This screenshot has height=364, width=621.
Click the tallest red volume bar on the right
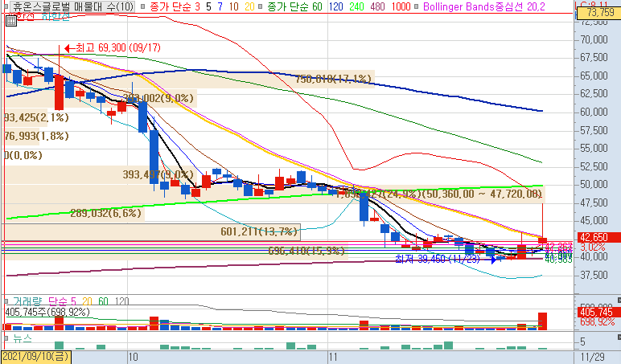[542, 321]
